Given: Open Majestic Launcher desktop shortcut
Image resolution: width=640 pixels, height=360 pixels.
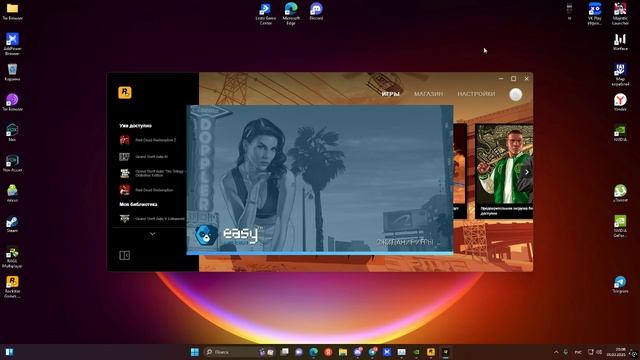Looking at the screenshot, I should [x=620, y=13].
